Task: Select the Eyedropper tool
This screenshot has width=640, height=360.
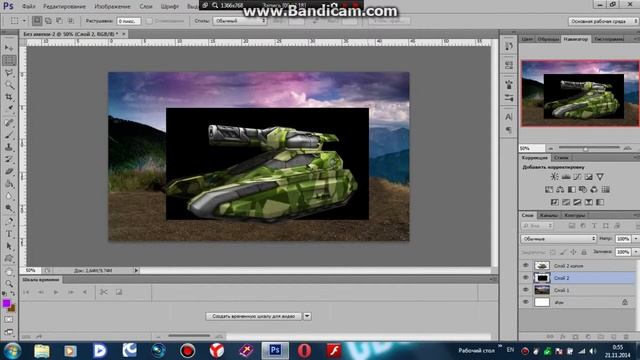Action: pyautogui.click(x=9, y=109)
